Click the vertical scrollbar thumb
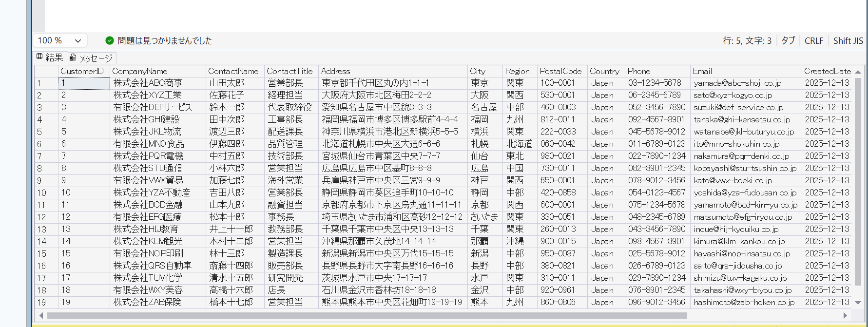This screenshot has height=327, width=868. coord(858,181)
